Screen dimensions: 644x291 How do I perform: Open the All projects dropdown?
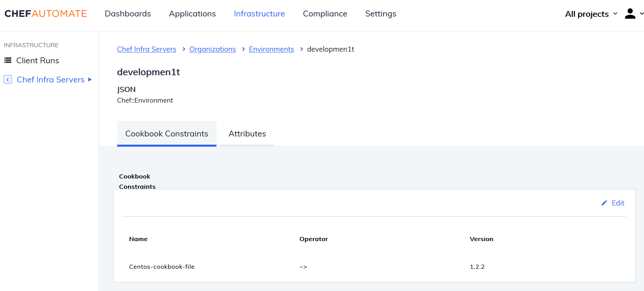[x=591, y=14]
